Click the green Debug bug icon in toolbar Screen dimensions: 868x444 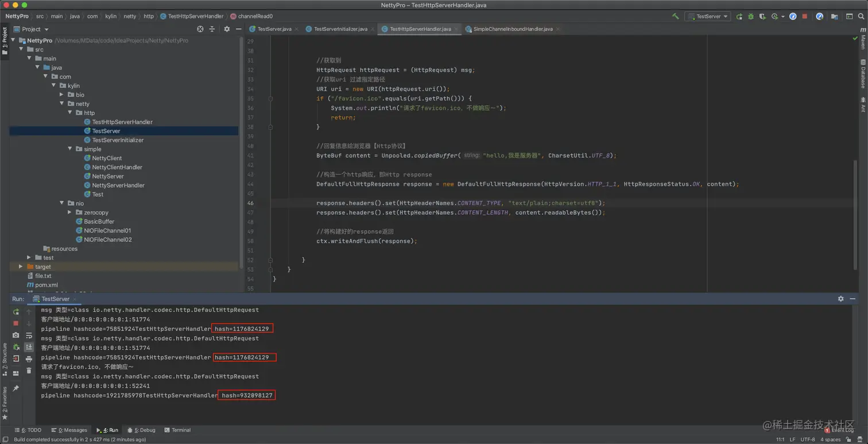[x=750, y=17]
